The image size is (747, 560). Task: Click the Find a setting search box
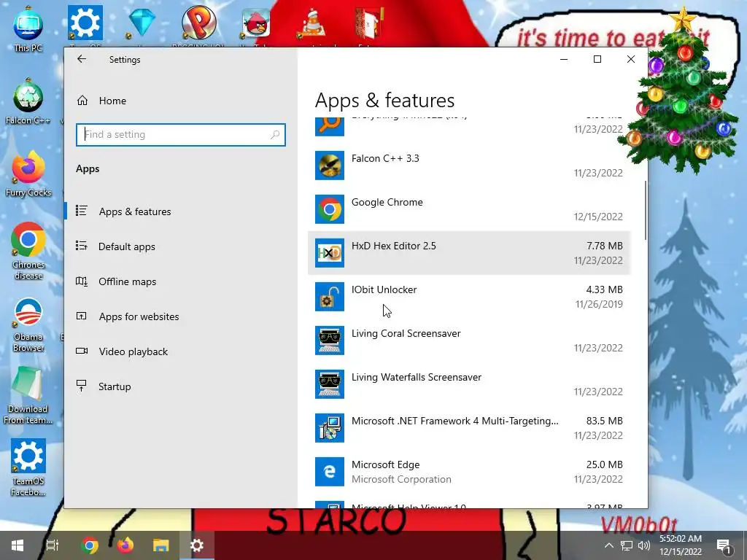[181, 134]
